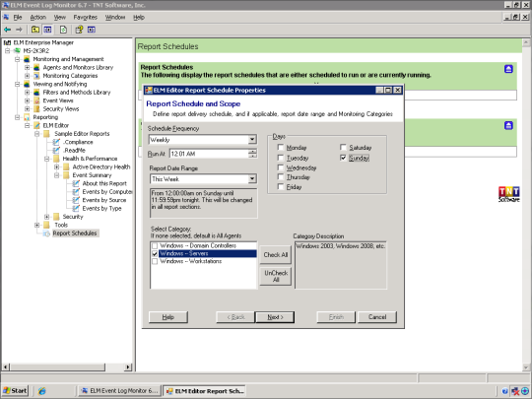
Task: Click the Security Views icon
Action: 36,109
